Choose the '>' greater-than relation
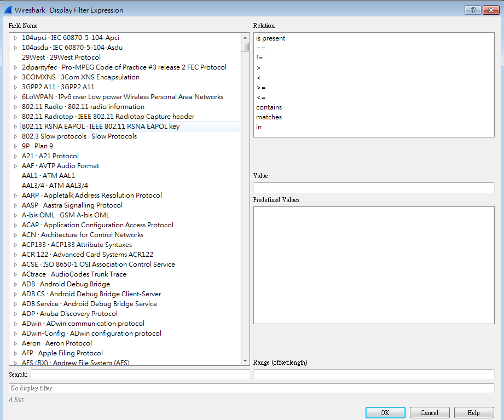Image resolution: width=504 pixels, height=420 pixels. tap(258, 68)
